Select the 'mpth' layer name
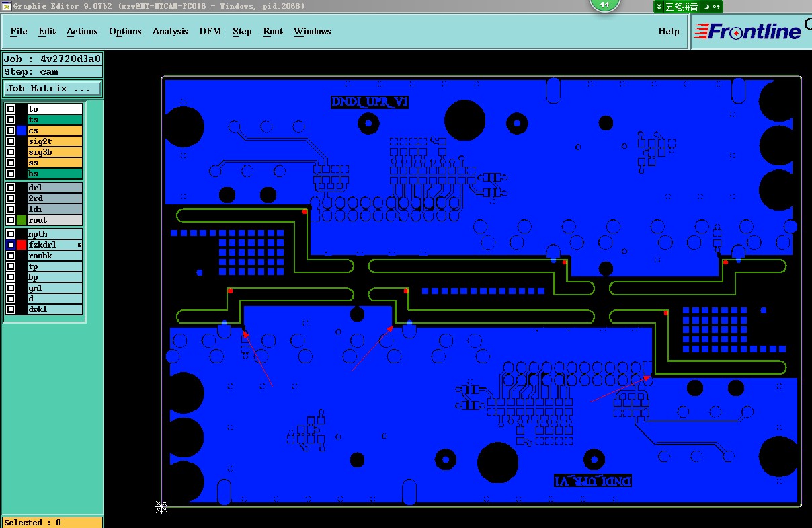Screen dimensions: 812x528 (x=55, y=234)
